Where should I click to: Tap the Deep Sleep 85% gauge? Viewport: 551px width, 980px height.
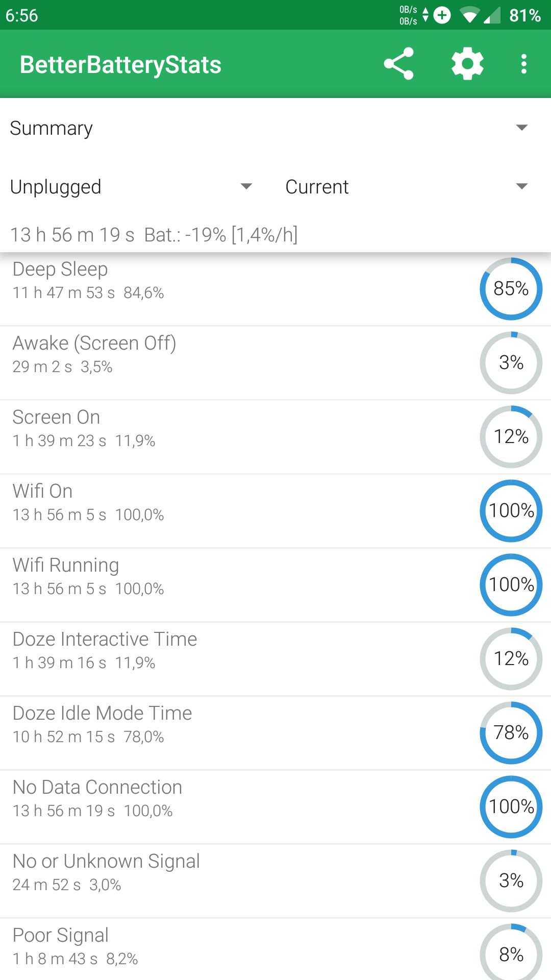(x=511, y=289)
